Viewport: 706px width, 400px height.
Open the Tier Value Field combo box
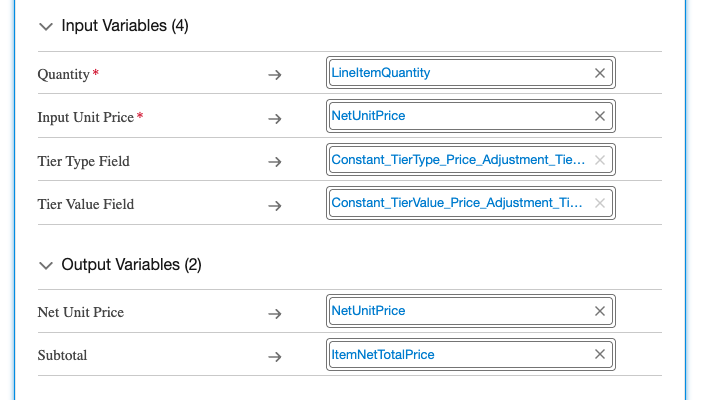(x=460, y=203)
